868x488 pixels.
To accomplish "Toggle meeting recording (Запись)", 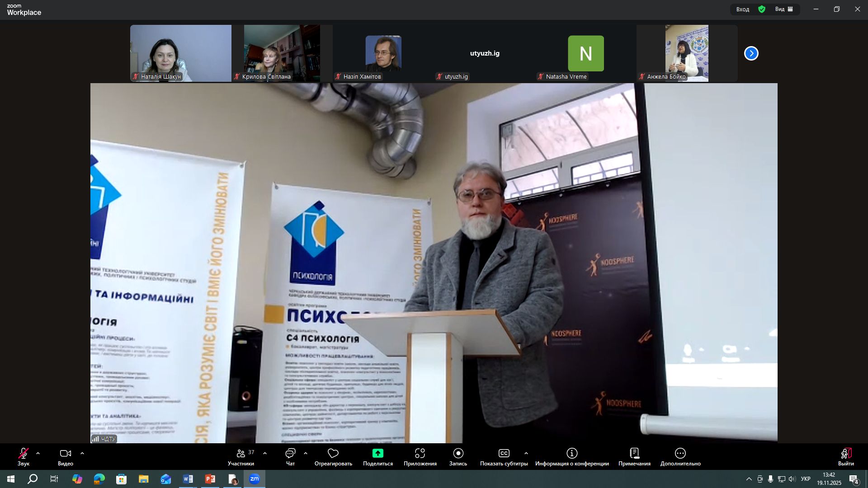I will [x=458, y=457].
